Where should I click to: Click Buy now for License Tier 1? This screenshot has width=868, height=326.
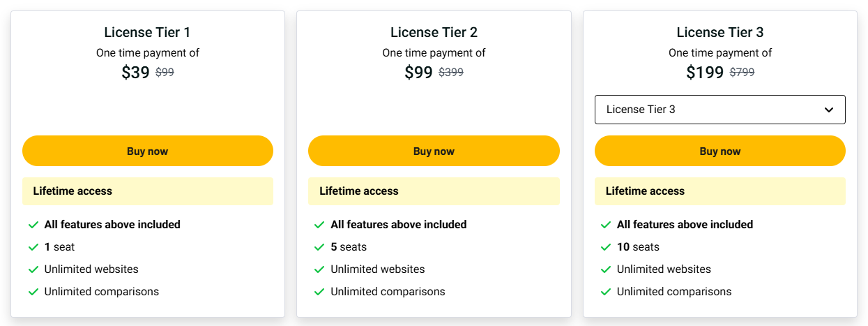click(147, 151)
